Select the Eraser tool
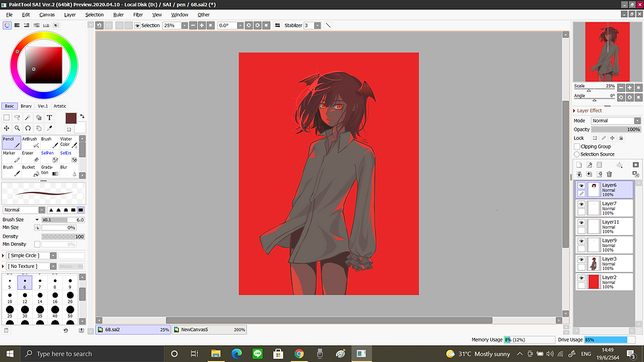644x362 pixels. (x=30, y=156)
